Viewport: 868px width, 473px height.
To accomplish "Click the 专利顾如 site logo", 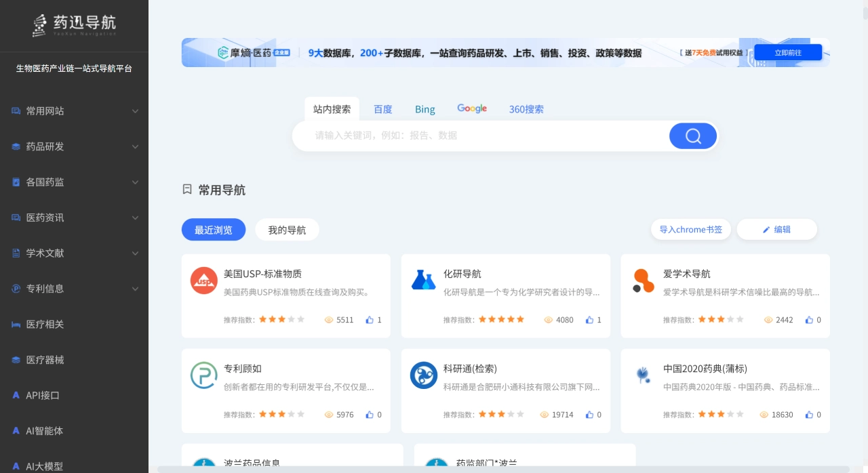I will (x=203, y=375).
